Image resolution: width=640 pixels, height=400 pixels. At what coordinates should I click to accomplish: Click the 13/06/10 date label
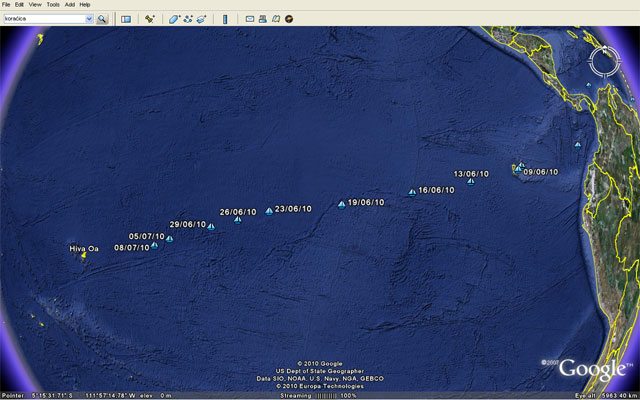click(471, 174)
